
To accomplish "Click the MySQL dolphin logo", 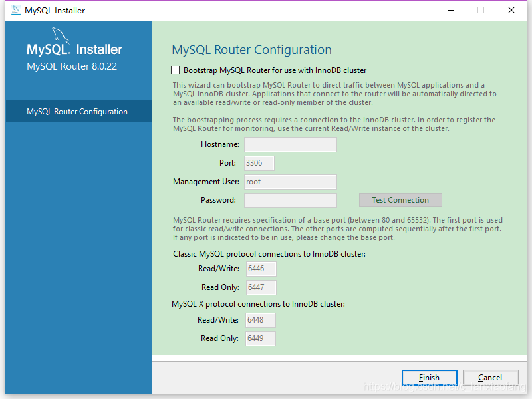I will coord(59,35).
